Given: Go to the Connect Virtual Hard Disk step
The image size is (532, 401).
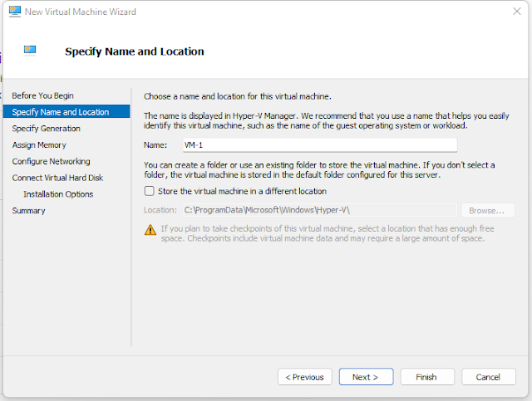Looking at the screenshot, I should [x=57, y=178].
